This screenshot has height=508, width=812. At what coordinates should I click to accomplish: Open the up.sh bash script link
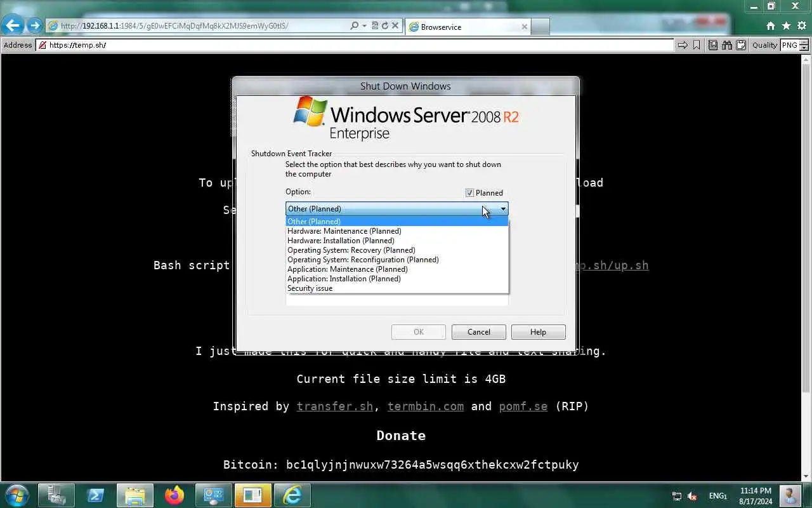click(612, 265)
